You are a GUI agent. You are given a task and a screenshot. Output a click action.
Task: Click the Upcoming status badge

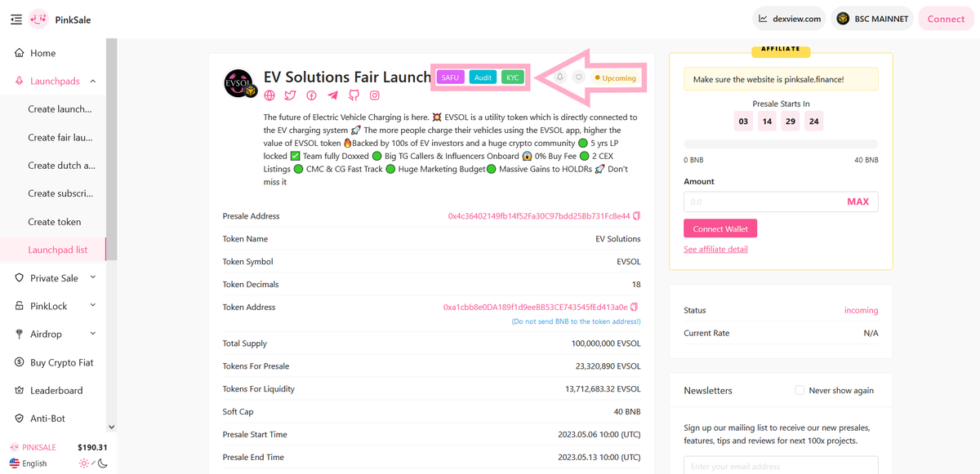coord(615,78)
